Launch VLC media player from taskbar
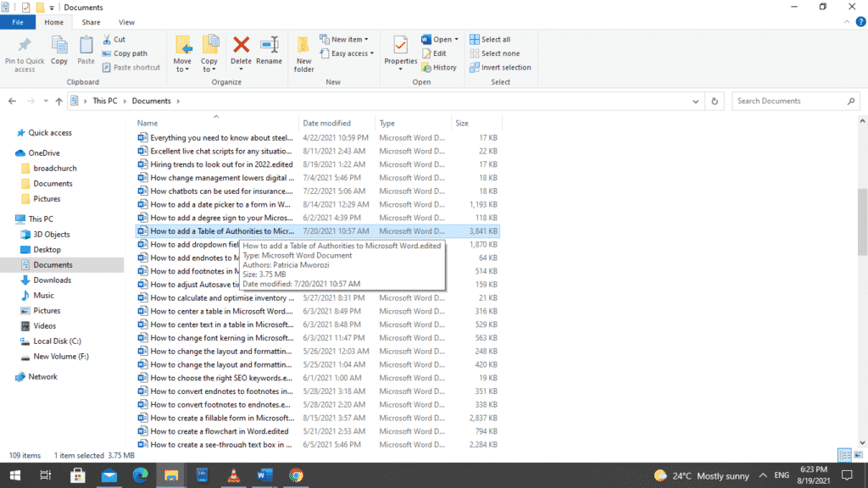Screen dimensions: 868x488 pos(233,475)
